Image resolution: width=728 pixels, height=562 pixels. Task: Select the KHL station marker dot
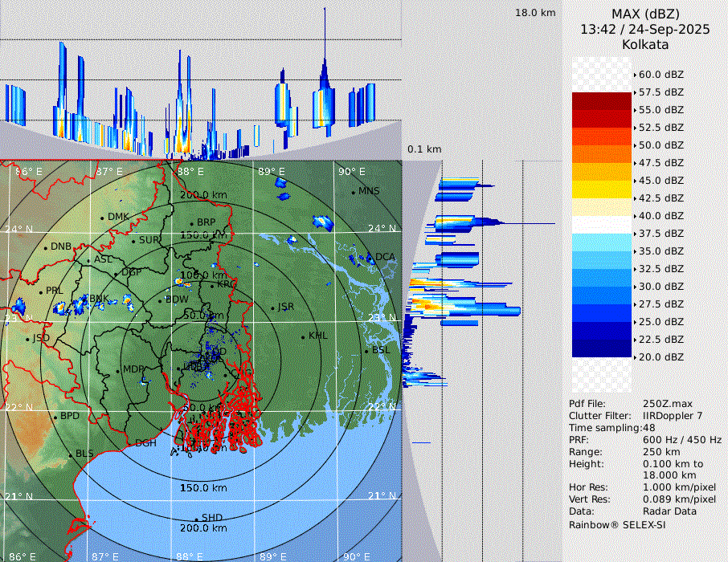tap(303, 336)
